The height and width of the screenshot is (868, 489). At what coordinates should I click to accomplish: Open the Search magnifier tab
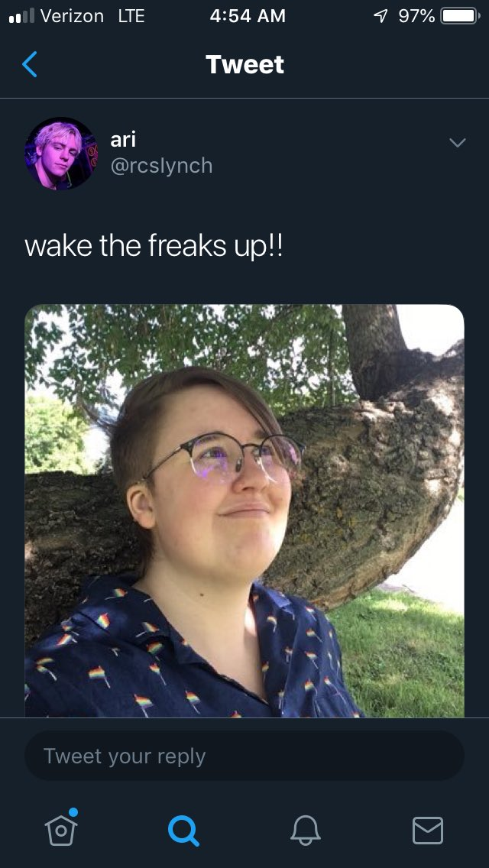click(183, 831)
